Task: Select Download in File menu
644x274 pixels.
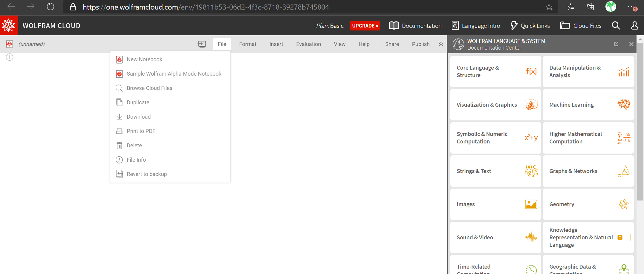Action: point(170,117)
